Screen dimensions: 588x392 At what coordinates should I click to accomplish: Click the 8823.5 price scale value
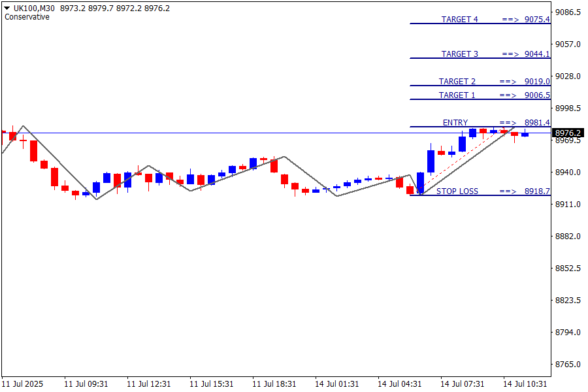point(568,301)
